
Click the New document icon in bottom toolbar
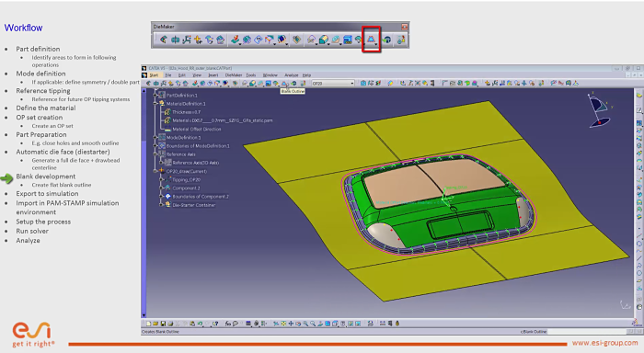point(148,324)
